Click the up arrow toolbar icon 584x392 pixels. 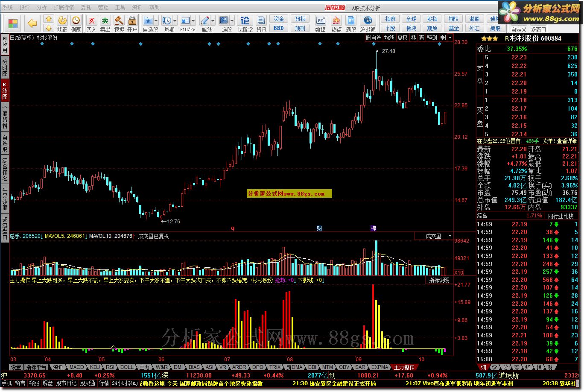49,19
